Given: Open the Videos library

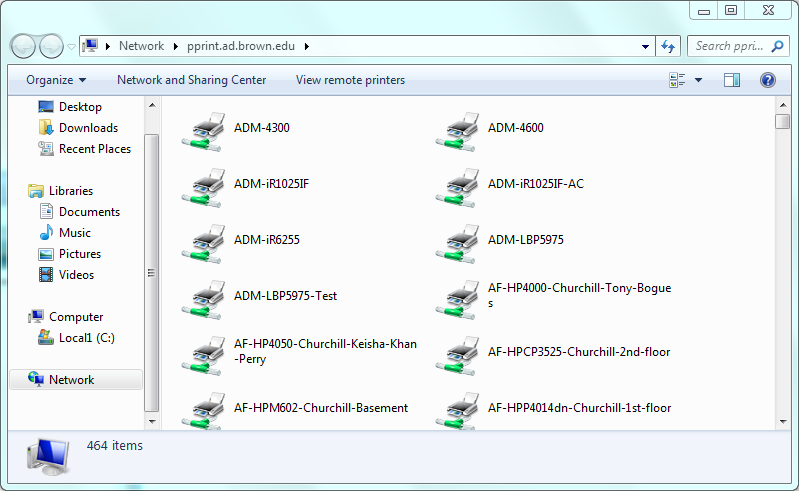Looking at the screenshot, I should [x=67, y=275].
